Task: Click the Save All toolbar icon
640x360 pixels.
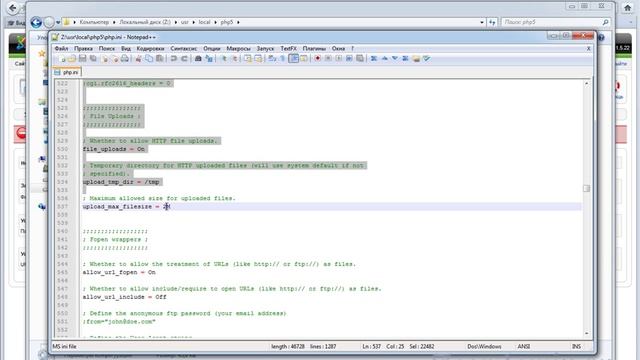Action: point(93,59)
